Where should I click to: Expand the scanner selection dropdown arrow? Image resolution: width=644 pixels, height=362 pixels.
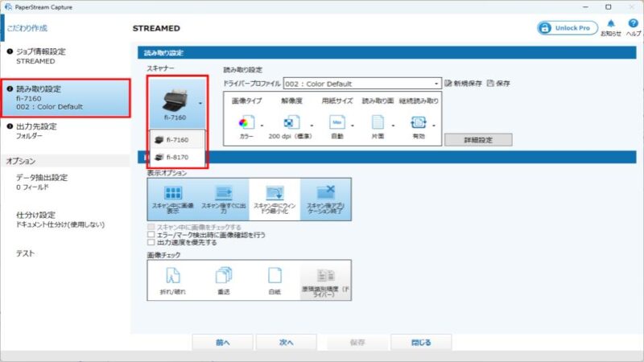click(200, 104)
